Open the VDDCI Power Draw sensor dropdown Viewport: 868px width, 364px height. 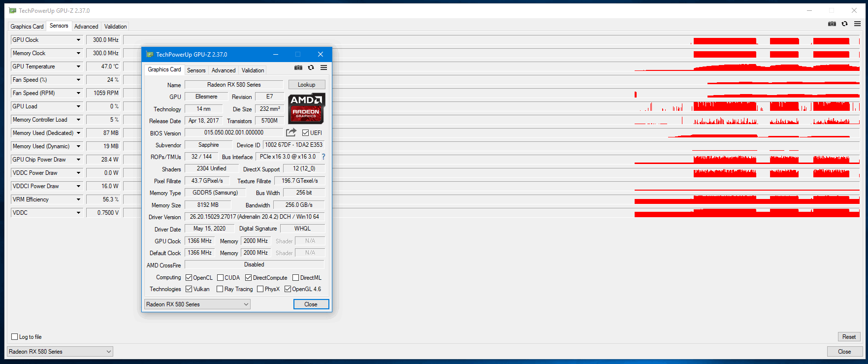(78, 186)
